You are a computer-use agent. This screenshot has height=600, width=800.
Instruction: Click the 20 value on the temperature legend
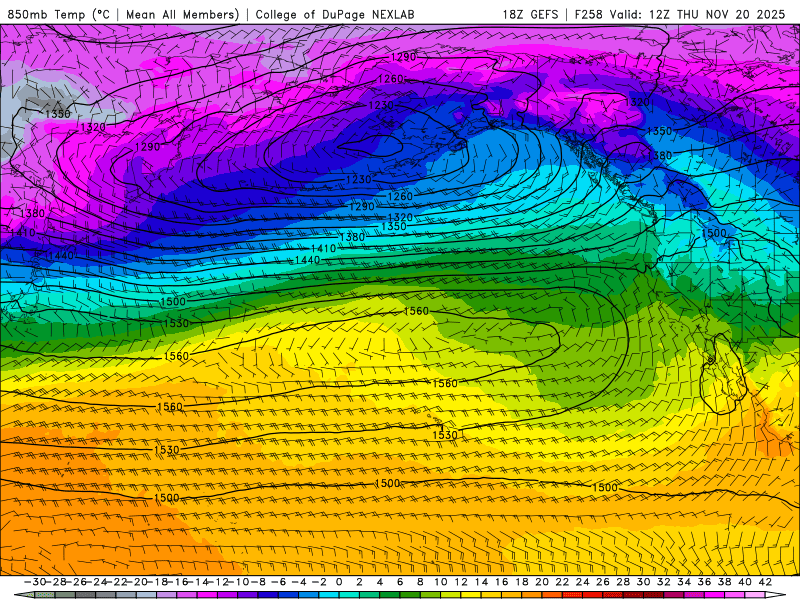point(542,582)
